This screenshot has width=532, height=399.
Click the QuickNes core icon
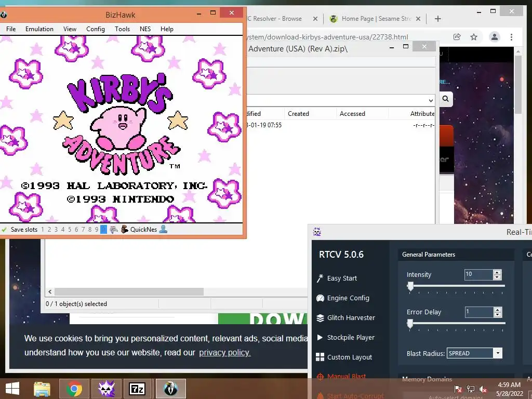coord(125,229)
